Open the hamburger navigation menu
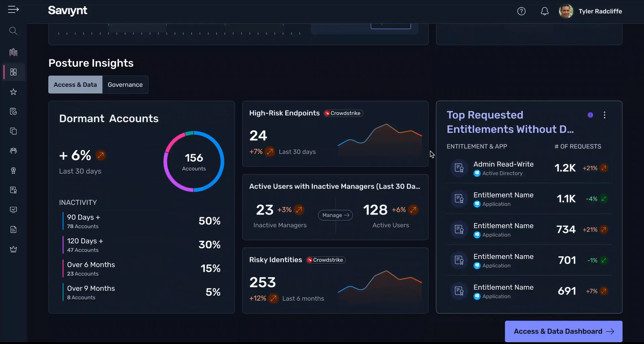644x344 pixels. pos(13,10)
